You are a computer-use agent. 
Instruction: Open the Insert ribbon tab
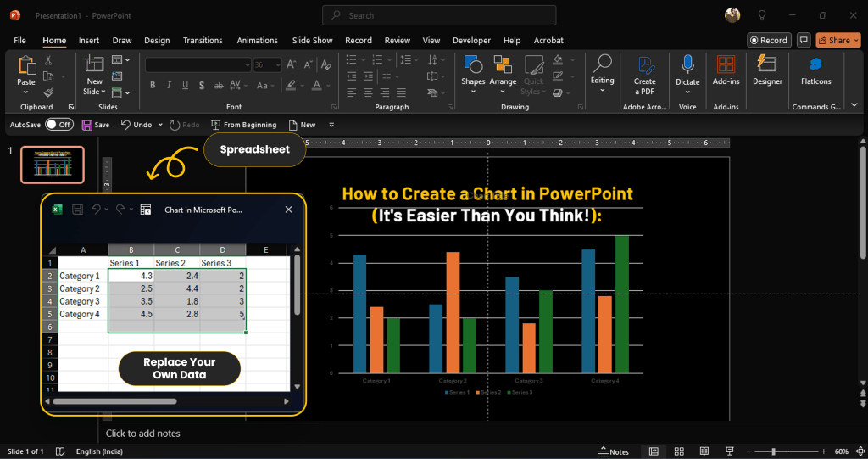coord(89,40)
